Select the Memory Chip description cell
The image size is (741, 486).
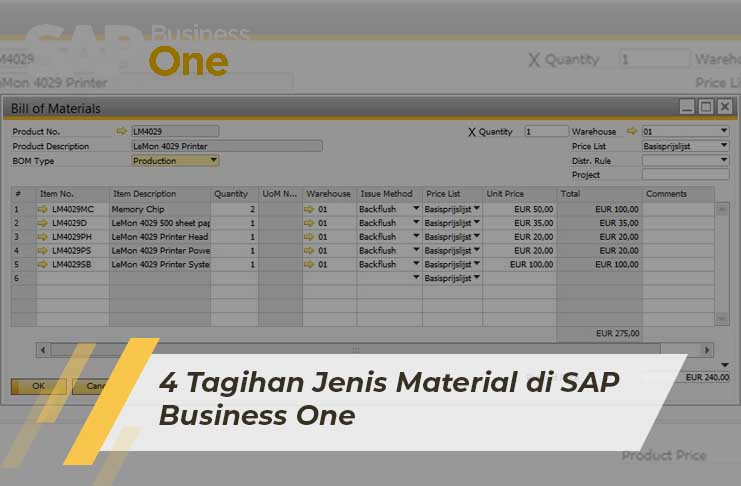tap(160, 209)
